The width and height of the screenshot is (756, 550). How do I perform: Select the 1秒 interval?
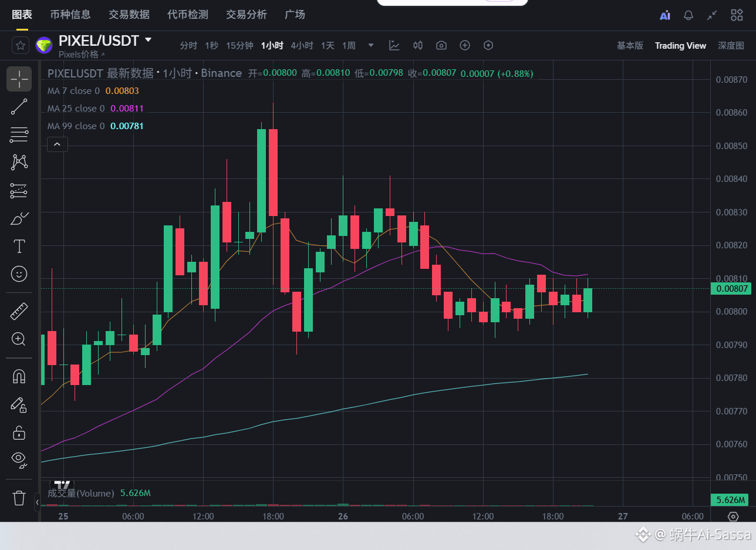(212, 45)
